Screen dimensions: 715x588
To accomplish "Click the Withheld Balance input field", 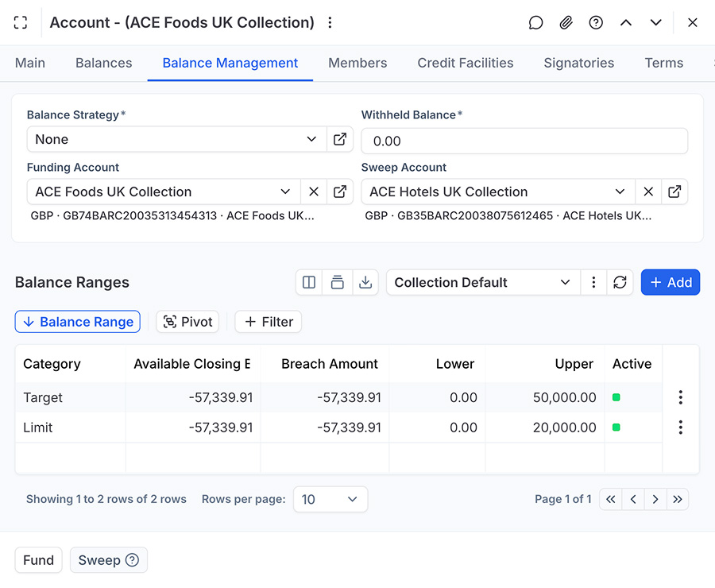I will pos(524,141).
